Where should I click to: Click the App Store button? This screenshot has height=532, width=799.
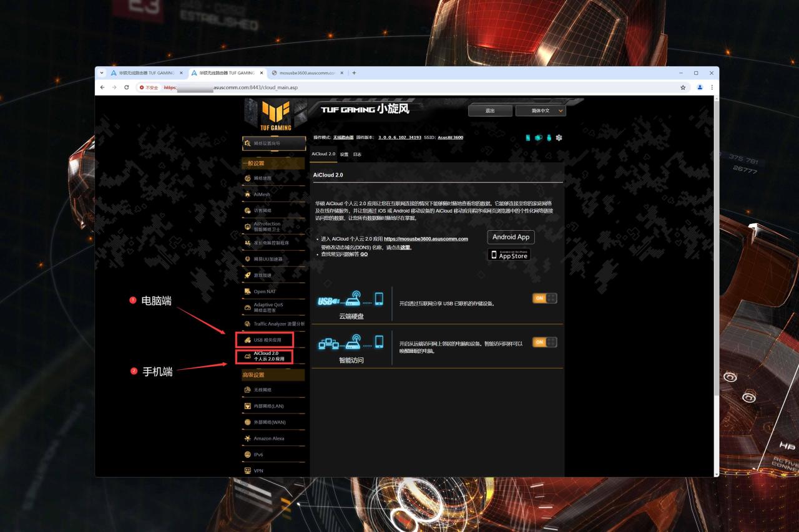(x=509, y=254)
